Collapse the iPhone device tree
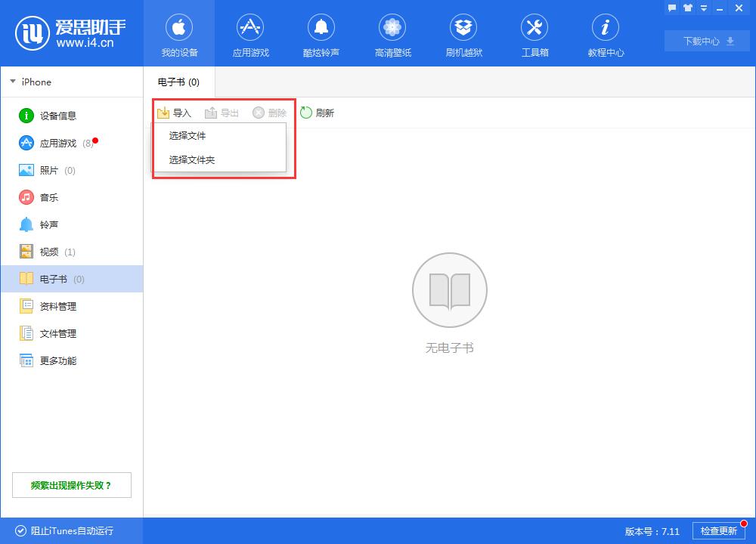Image resolution: width=756 pixels, height=544 pixels. pos(13,82)
